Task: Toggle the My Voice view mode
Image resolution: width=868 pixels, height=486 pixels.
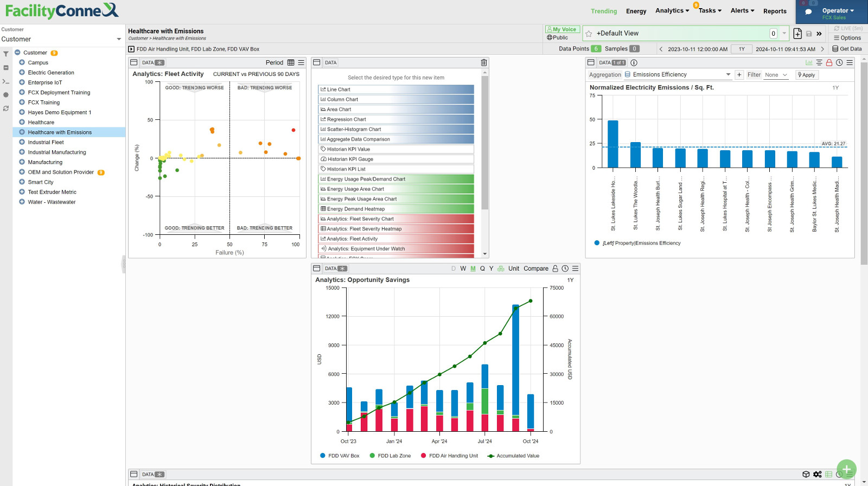Action: click(562, 29)
